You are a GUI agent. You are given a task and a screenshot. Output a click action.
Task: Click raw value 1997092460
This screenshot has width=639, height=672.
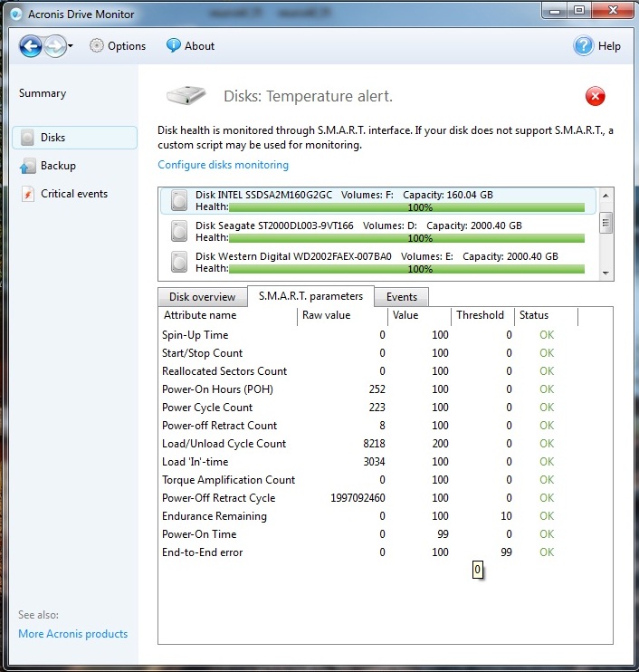click(x=358, y=498)
